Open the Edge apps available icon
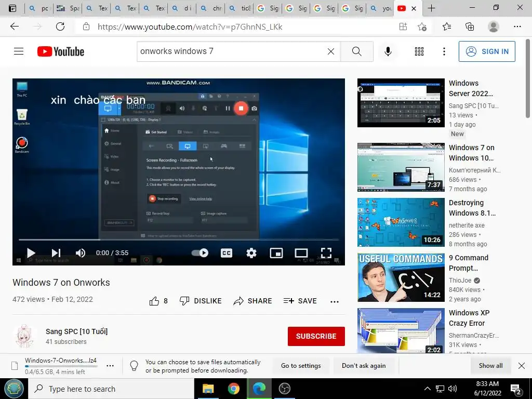 pyautogui.click(x=403, y=26)
